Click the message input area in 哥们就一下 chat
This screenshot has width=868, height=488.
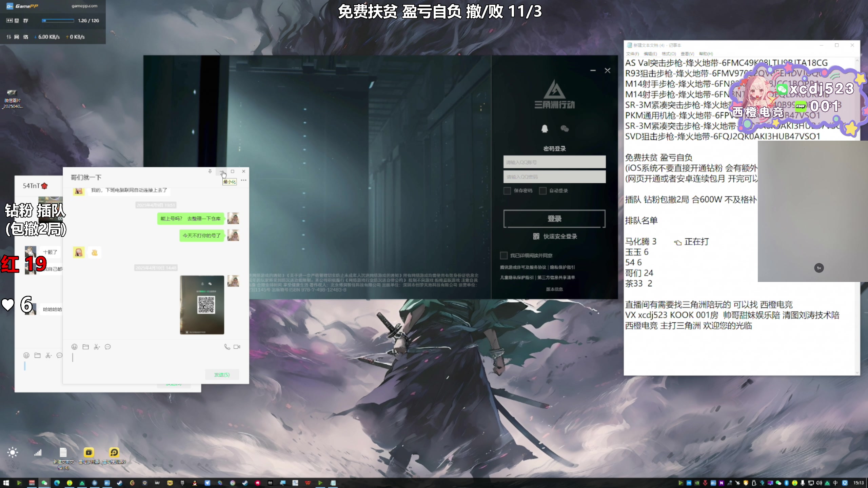tap(156, 359)
